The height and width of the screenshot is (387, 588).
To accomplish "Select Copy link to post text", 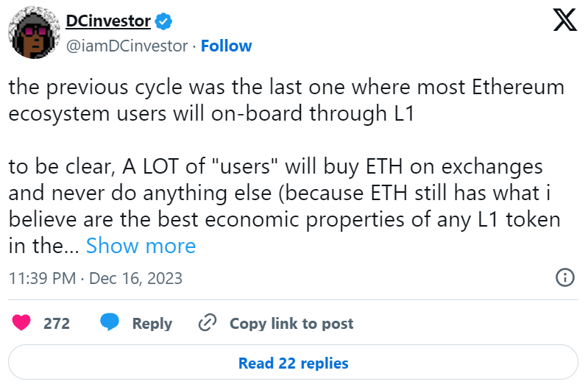I will [x=291, y=324].
